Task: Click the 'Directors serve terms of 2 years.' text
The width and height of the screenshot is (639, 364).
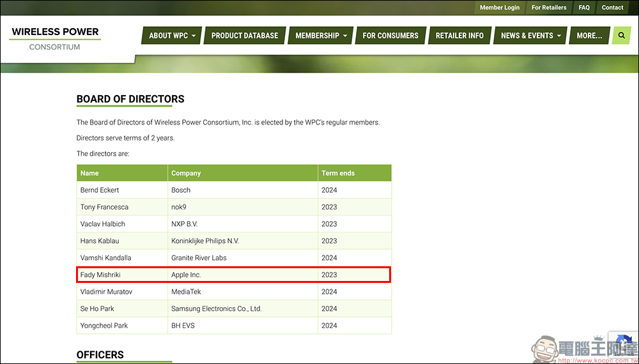Action: (x=125, y=138)
